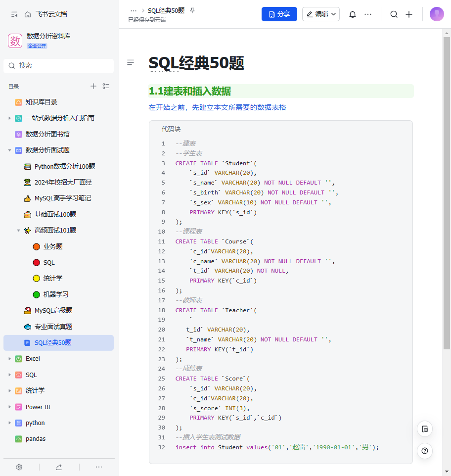Expand the Excel section in the sidebar

(9, 358)
